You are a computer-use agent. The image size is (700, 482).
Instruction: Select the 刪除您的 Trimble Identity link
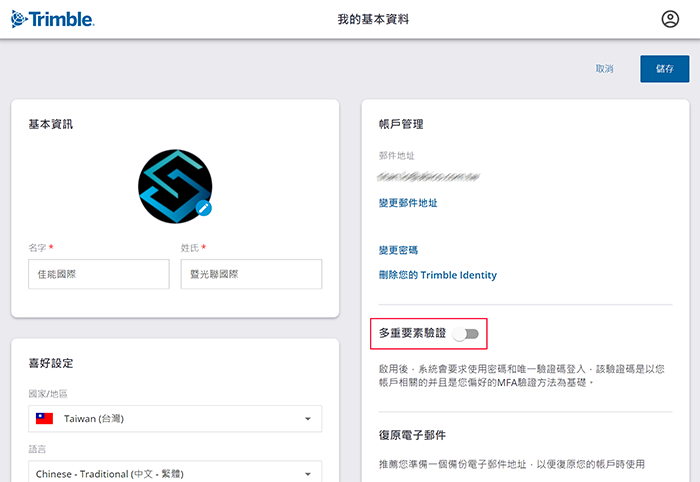(x=437, y=275)
